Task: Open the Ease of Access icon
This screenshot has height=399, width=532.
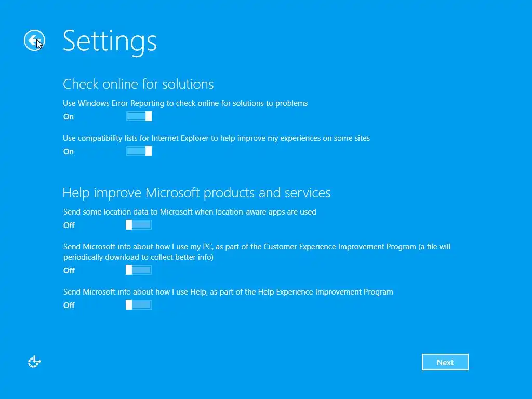Action: 34,362
